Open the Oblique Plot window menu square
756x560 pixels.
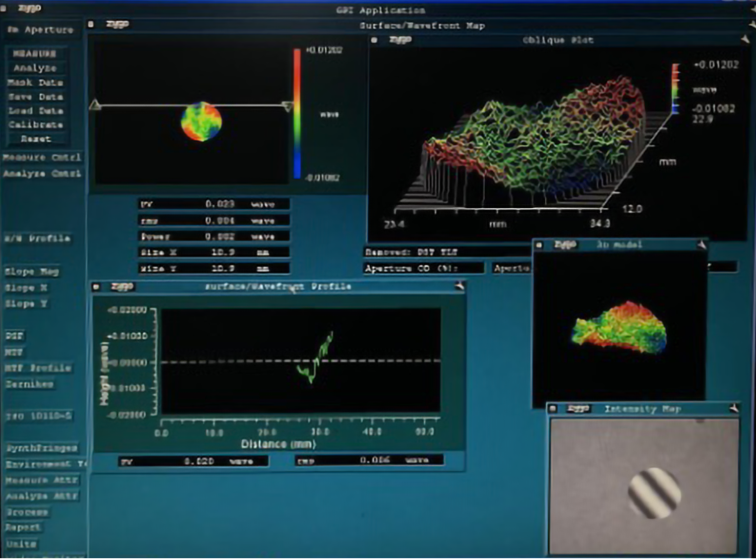point(375,40)
